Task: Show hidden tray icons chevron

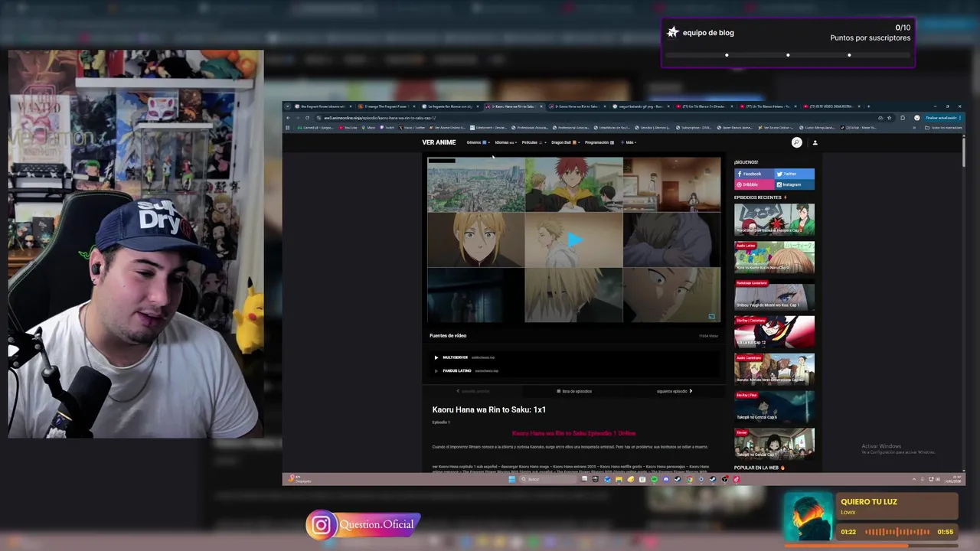Action: 913,479
